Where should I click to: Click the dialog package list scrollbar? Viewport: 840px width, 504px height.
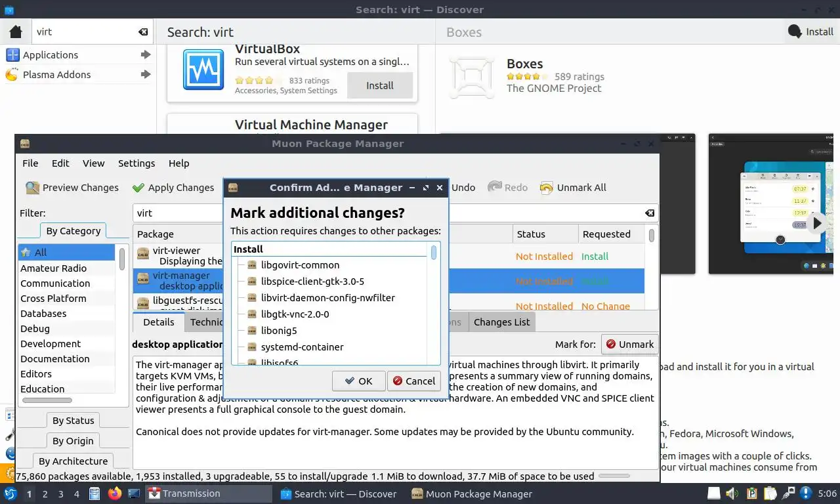pyautogui.click(x=434, y=253)
